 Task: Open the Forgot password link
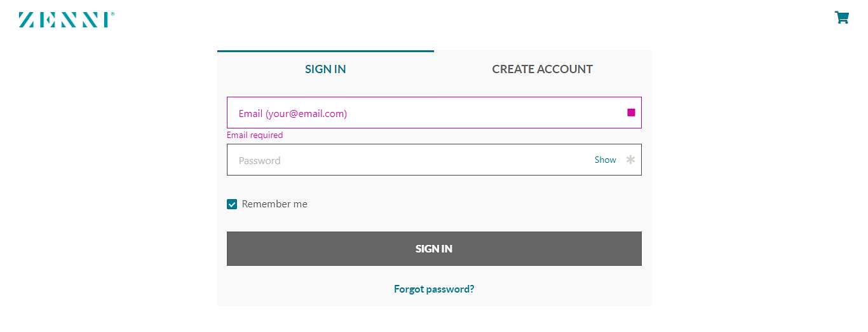coord(434,289)
